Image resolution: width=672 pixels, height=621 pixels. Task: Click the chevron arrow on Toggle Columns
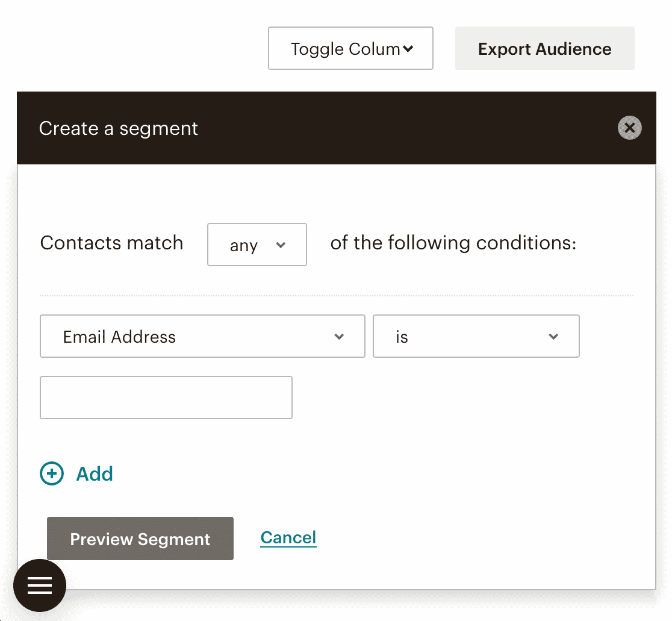pyautogui.click(x=408, y=49)
